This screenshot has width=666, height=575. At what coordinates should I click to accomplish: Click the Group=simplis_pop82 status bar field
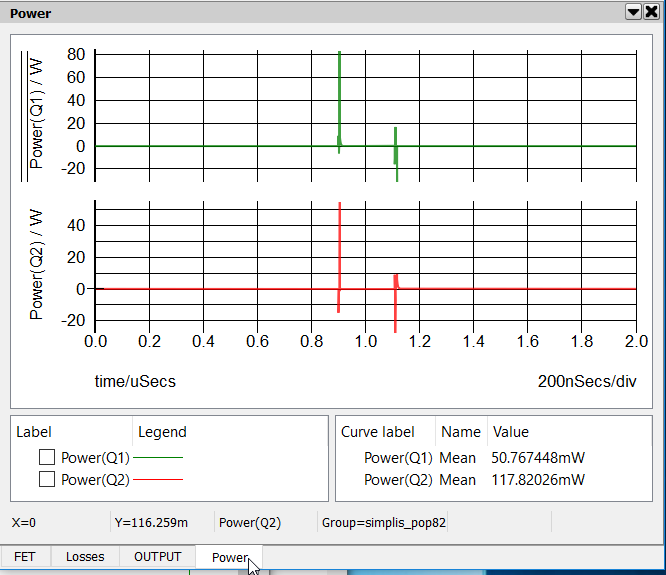click(384, 522)
